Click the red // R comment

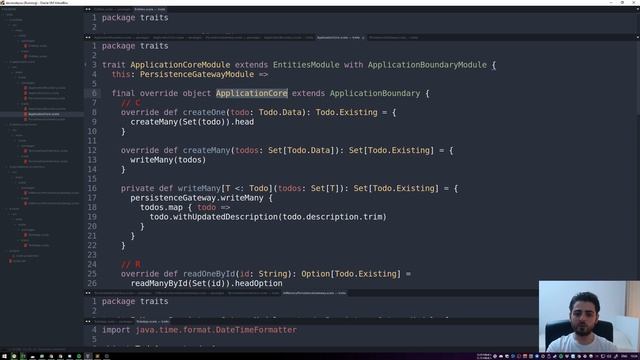click(131, 264)
